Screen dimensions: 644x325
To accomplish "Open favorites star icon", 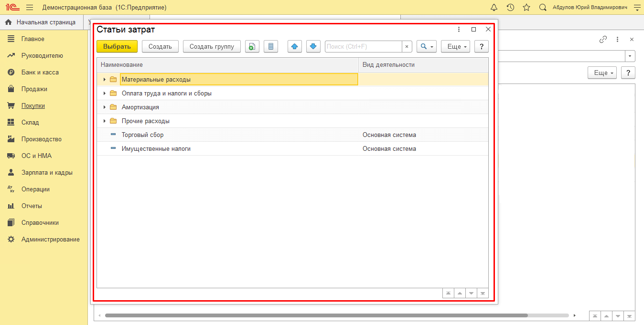I will click(x=526, y=8).
